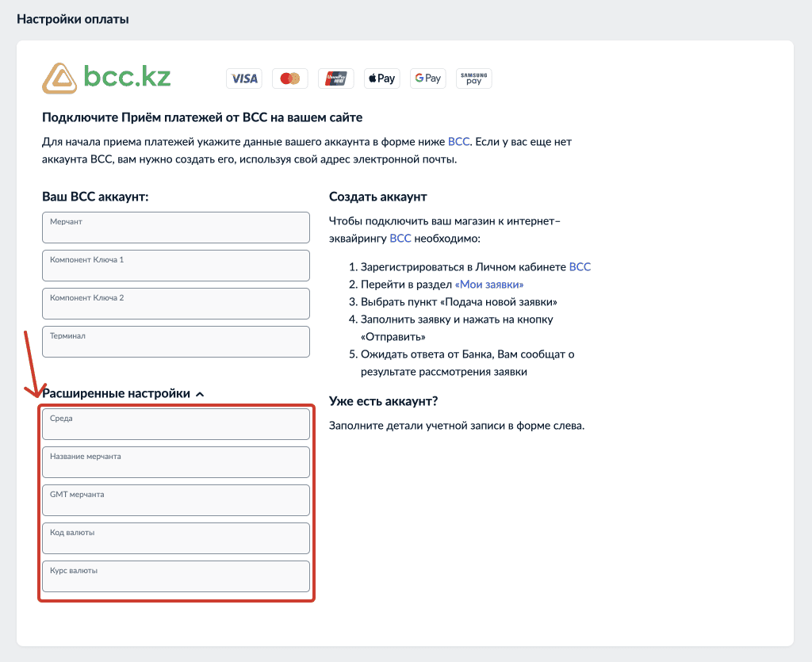Click the Компонент Ключа 2 field

coord(176,304)
